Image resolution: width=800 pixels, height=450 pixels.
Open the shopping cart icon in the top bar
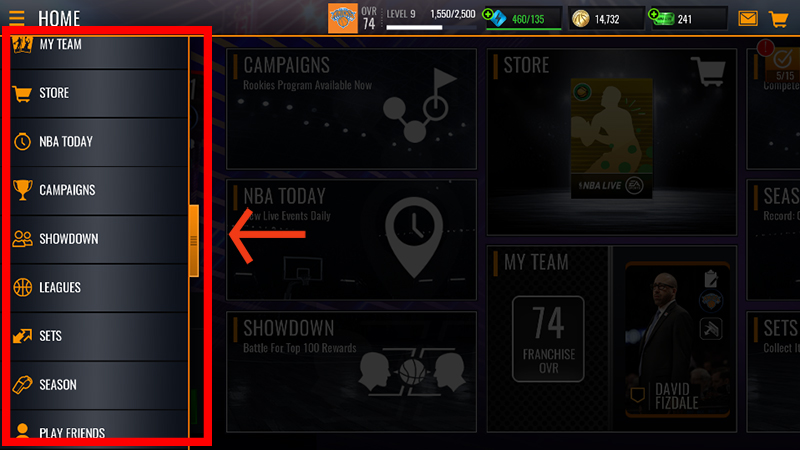pyautogui.click(x=779, y=19)
